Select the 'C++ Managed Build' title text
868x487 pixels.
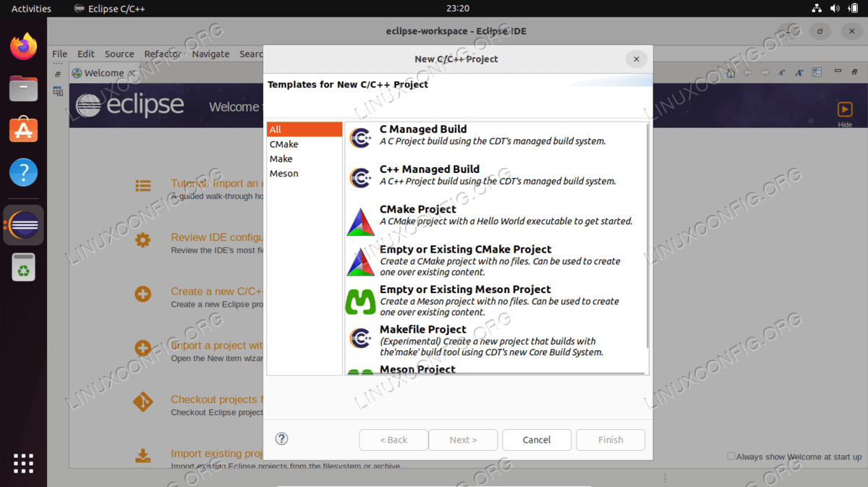430,169
